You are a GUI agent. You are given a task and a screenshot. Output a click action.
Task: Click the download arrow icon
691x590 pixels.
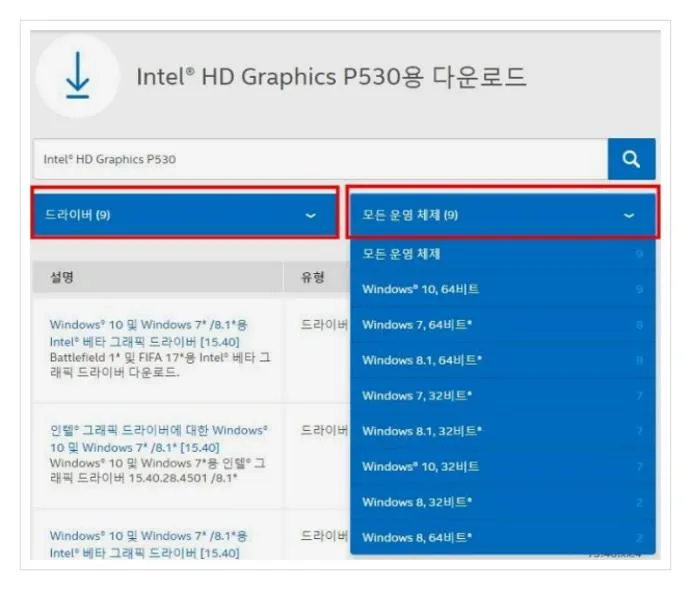tap(78, 75)
